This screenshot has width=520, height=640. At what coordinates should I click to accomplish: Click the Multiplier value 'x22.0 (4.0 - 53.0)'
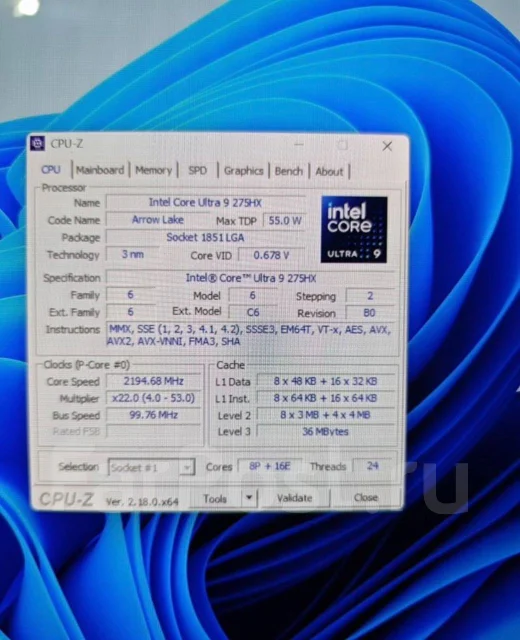pos(153,398)
